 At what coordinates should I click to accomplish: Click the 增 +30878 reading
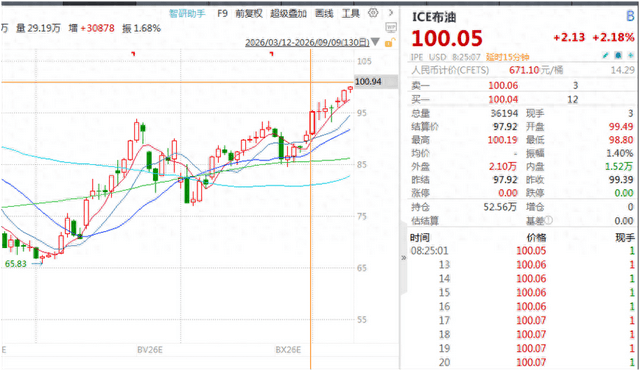pyautogui.click(x=91, y=28)
